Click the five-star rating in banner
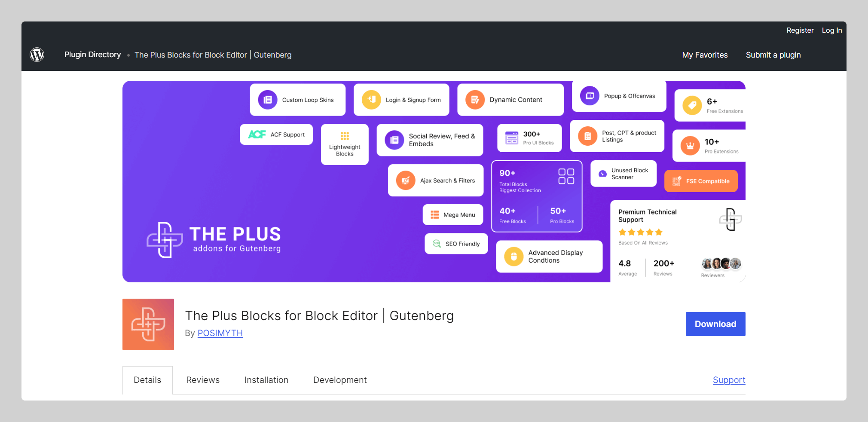Screen dimensions: 868x422 coord(641,232)
